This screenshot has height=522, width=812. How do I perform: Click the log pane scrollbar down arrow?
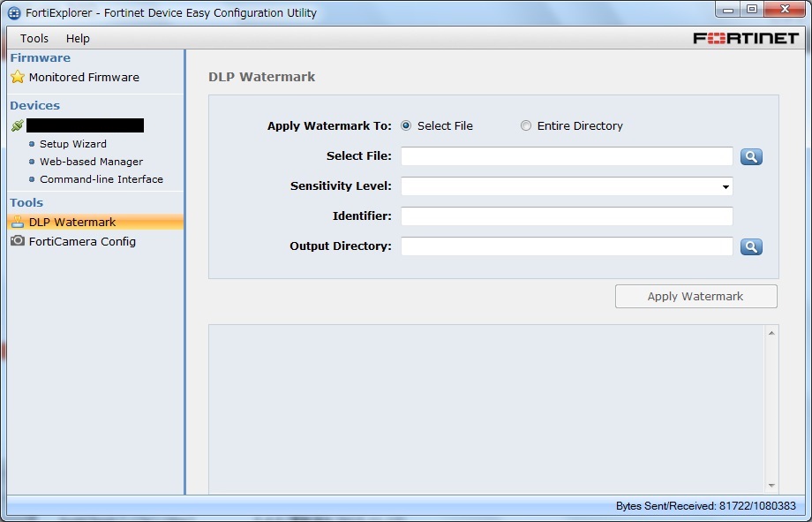pyautogui.click(x=771, y=485)
